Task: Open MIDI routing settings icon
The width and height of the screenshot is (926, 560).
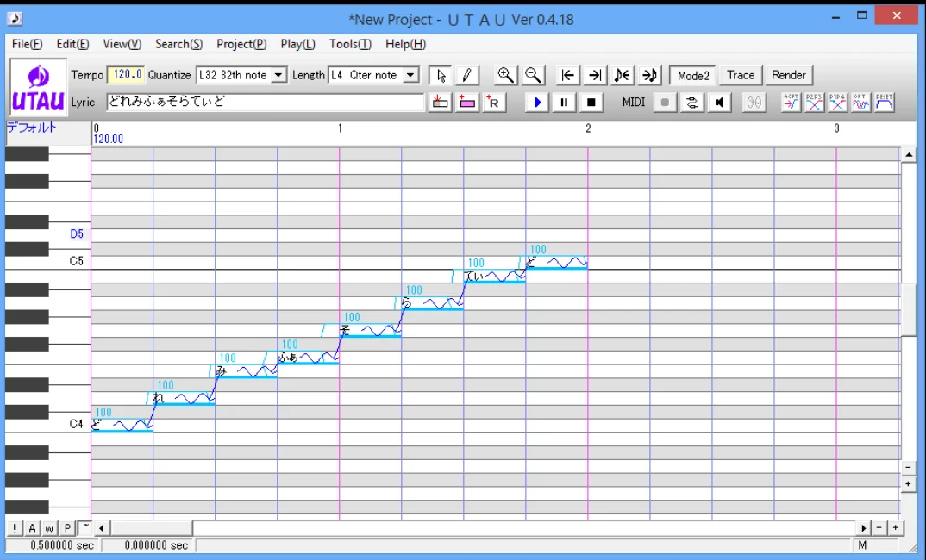Action: point(692,102)
